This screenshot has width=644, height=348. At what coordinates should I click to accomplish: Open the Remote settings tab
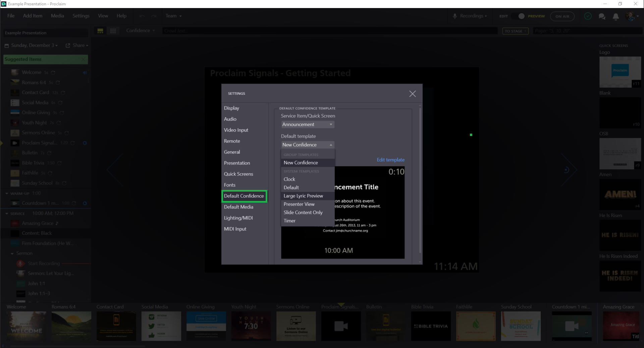coord(232,141)
